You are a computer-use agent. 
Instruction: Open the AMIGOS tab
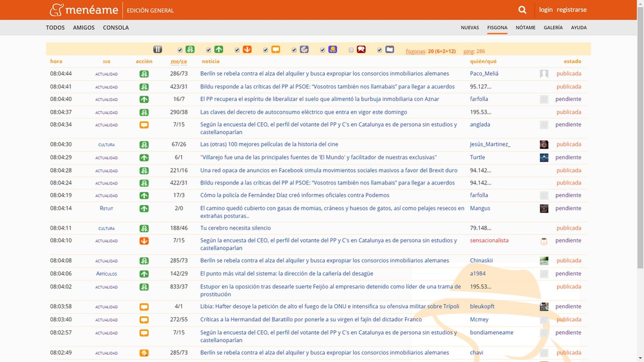click(x=84, y=27)
